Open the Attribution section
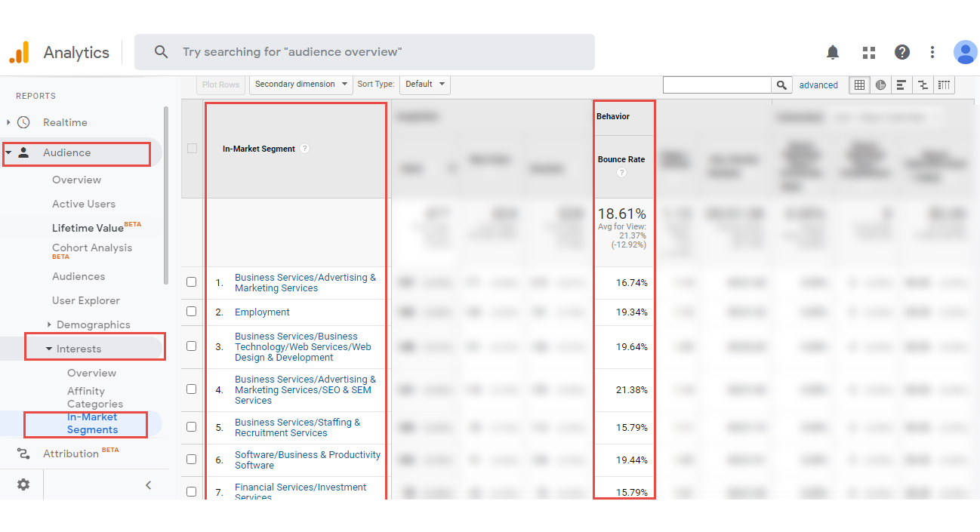The height and width of the screenshot is (532, 980). [71, 454]
